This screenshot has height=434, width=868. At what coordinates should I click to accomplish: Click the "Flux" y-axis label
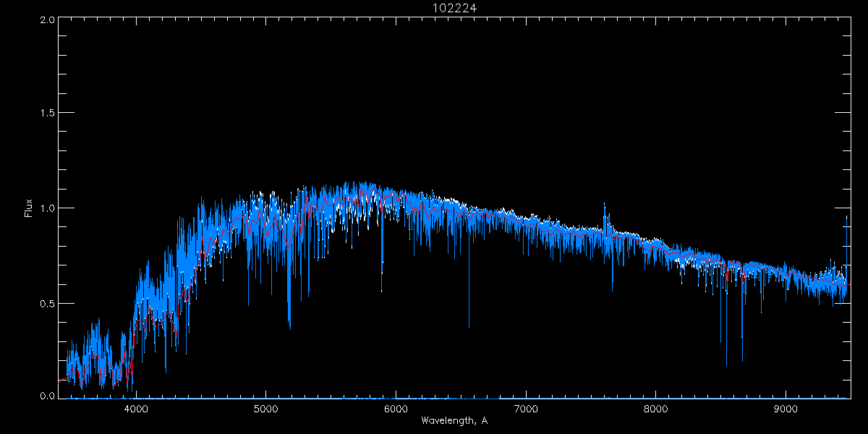click(x=29, y=208)
